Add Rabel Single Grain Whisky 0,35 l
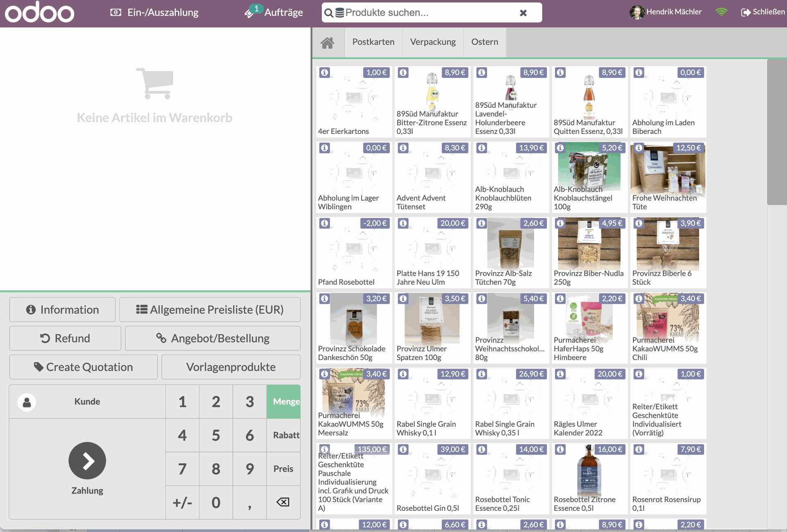The height and width of the screenshot is (532, 787). (511, 403)
